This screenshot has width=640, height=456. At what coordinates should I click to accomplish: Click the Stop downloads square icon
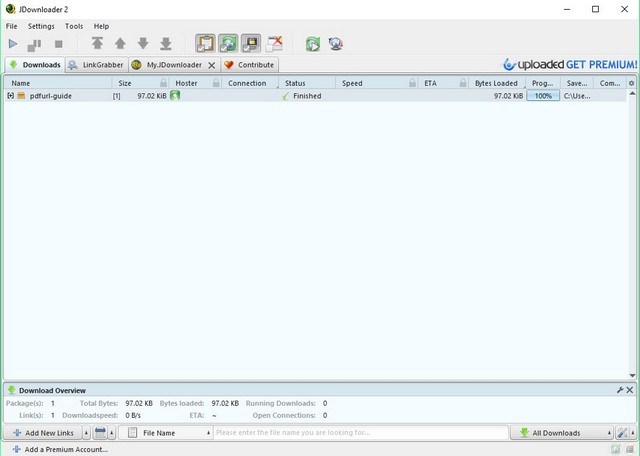(x=58, y=44)
